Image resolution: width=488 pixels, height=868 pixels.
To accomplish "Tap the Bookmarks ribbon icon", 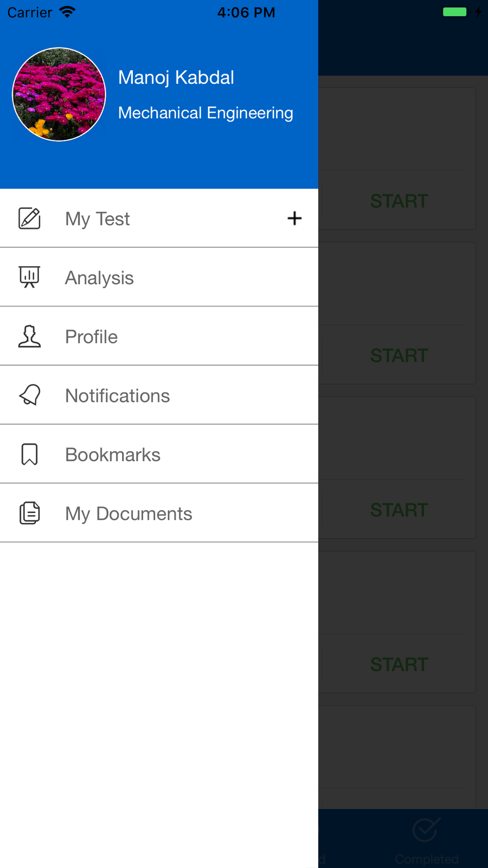I will pos(29,454).
